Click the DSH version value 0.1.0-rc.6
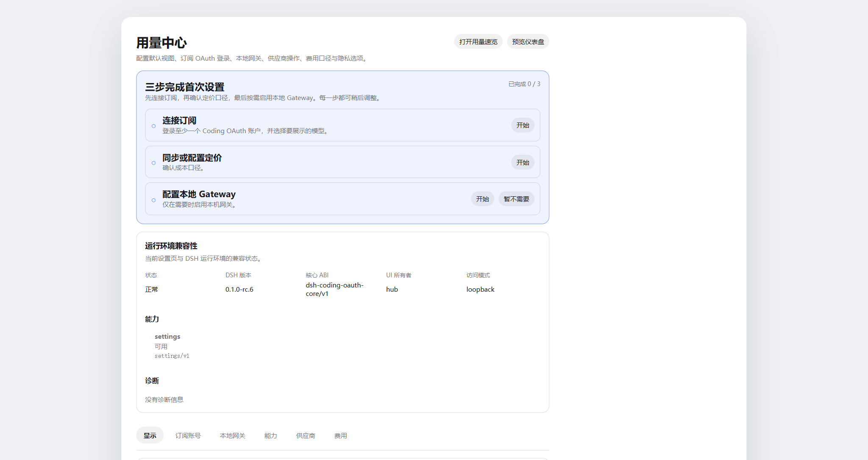The image size is (868, 460). point(239,289)
